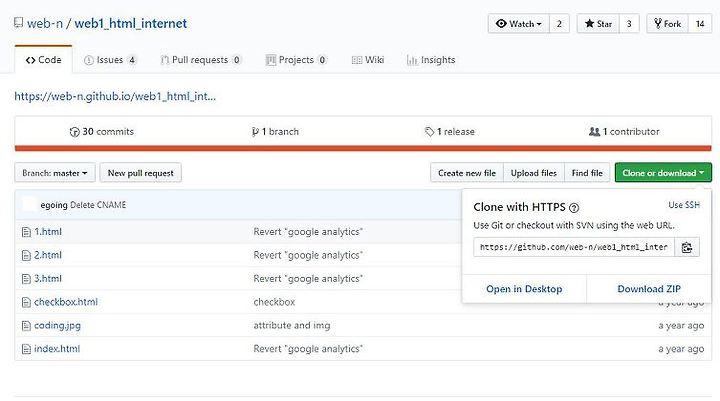Screen dimensions: 720x401
Task: Open the "checkbox" commit message
Action: click(274, 302)
